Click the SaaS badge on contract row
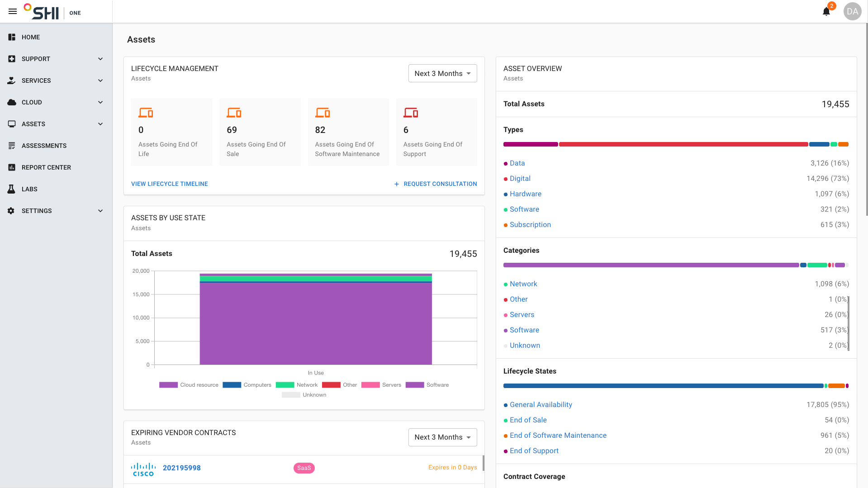The image size is (868, 488). [304, 468]
